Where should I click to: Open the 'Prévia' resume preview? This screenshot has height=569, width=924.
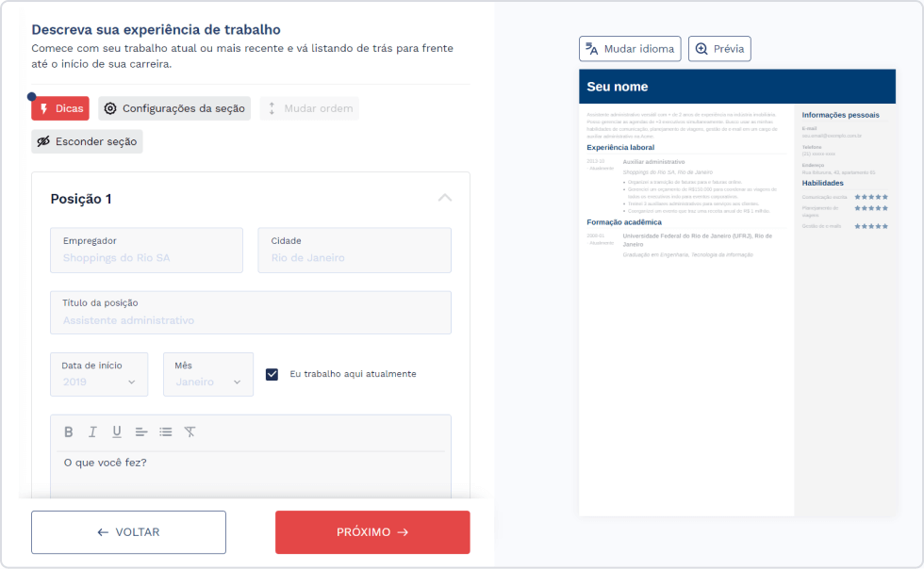click(x=719, y=49)
